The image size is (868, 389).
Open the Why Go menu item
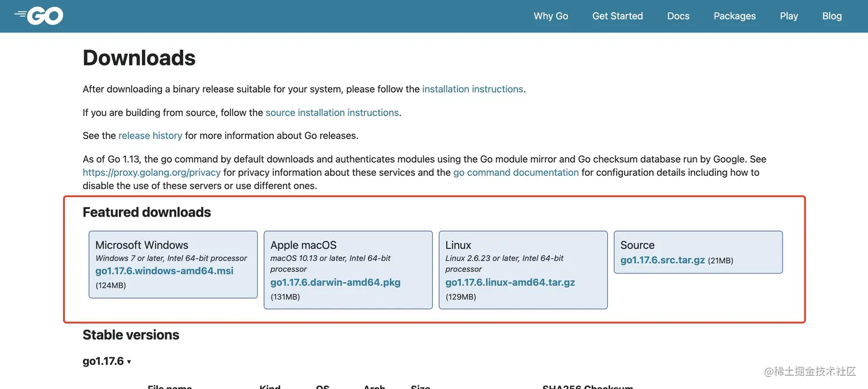coord(551,16)
